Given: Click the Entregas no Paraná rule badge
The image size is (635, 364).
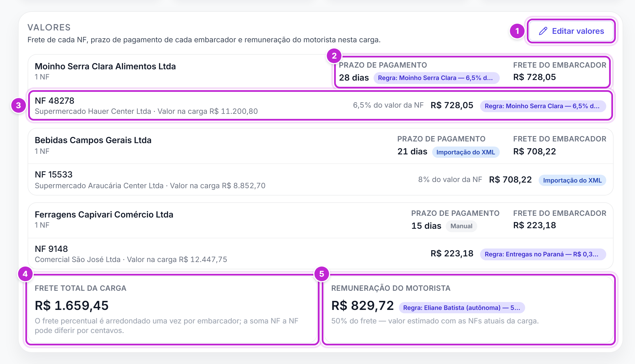Looking at the screenshot, I should click(543, 254).
